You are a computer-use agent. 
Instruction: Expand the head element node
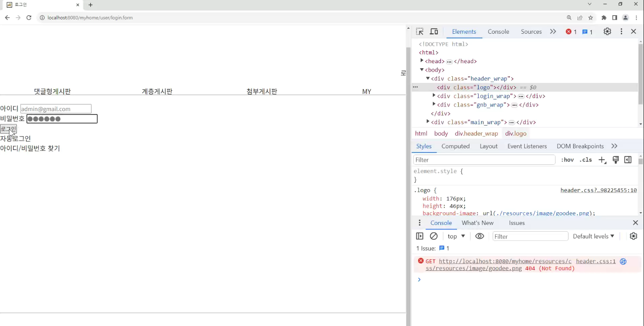422,61
